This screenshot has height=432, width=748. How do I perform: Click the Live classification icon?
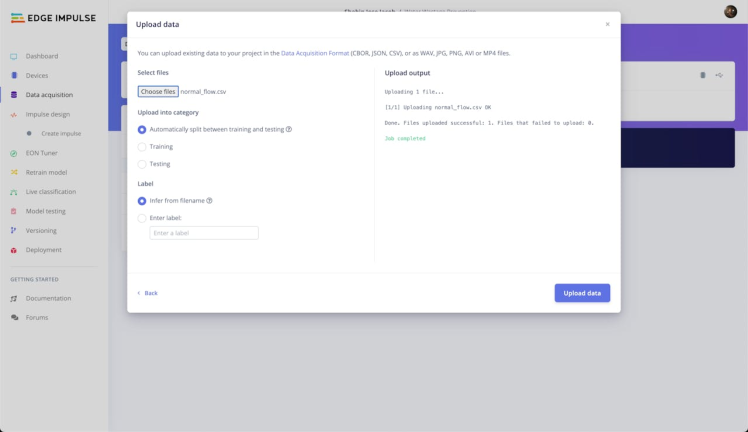[x=14, y=192]
